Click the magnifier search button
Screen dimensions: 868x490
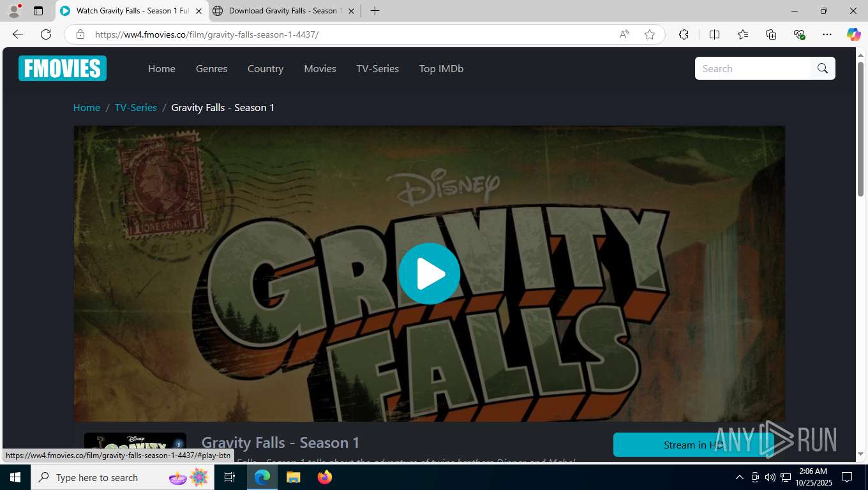pyautogui.click(x=823, y=68)
